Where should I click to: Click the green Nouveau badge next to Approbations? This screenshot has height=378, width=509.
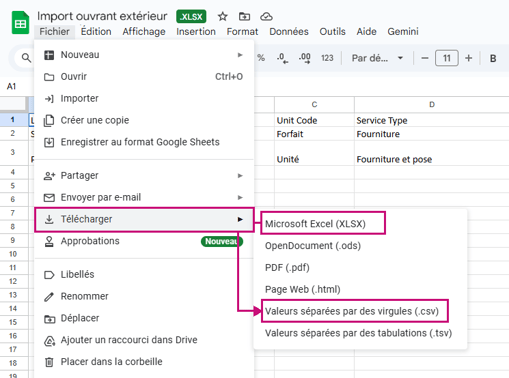[222, 241]
